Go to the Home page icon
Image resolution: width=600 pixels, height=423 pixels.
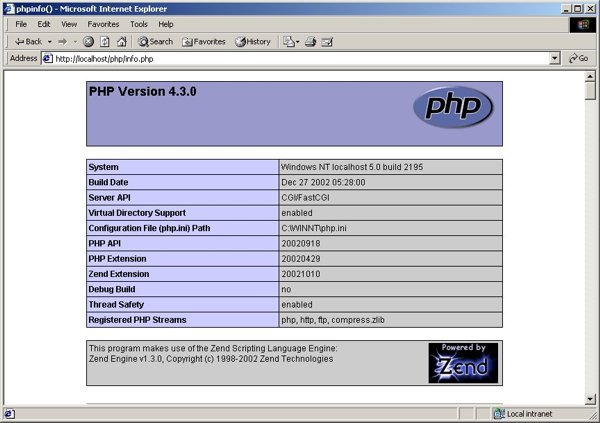(x=122, y=42)
